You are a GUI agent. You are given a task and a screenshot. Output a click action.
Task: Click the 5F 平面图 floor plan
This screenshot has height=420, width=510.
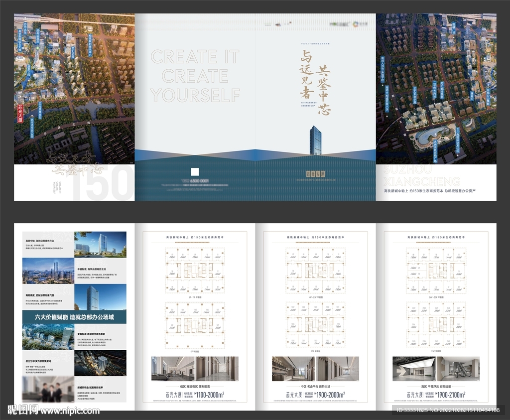tap(195, 325)
